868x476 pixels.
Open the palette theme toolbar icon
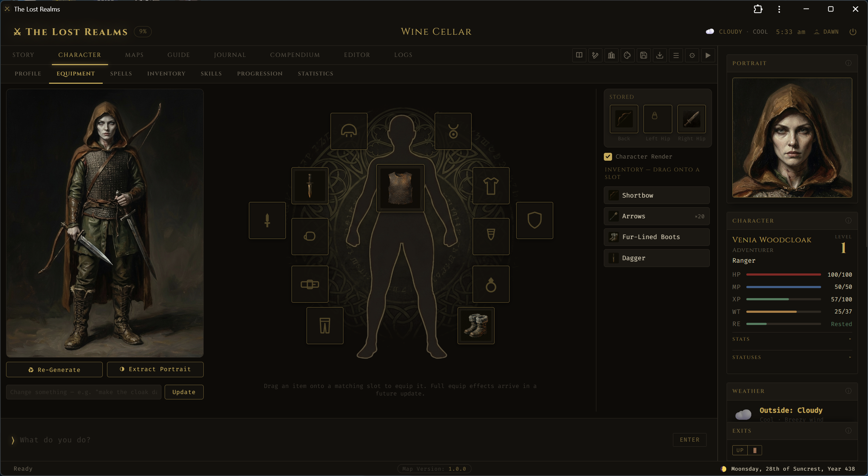coord(627,55)
